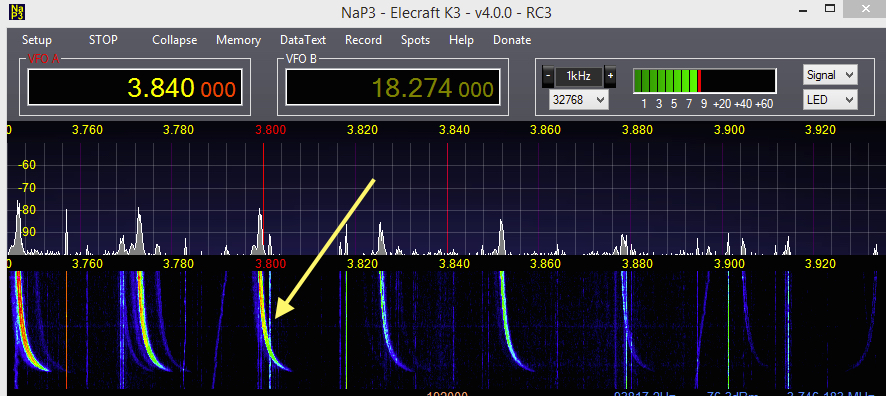886x396 pixels.
Task: Click 3.900 label on spectrum scale
Action: 729,130
